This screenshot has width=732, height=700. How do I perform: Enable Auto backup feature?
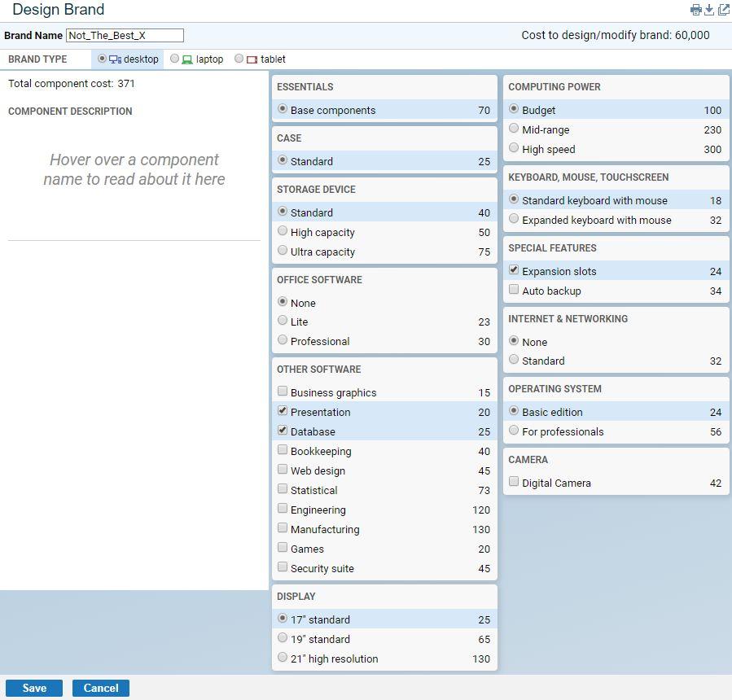click(x=514, y=289)
